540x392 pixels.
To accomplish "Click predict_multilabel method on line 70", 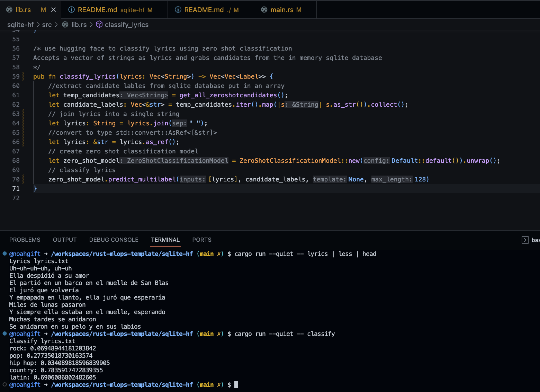I will tap(142, 179).
